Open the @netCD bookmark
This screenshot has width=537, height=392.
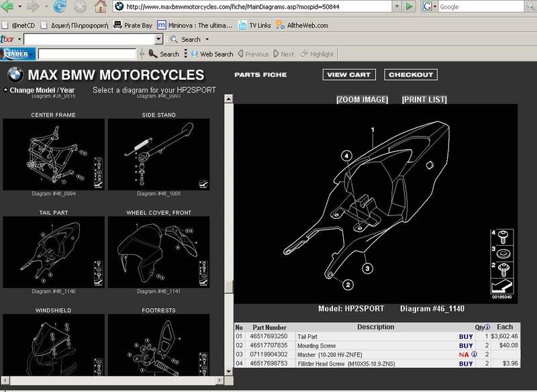coord(19,26)
